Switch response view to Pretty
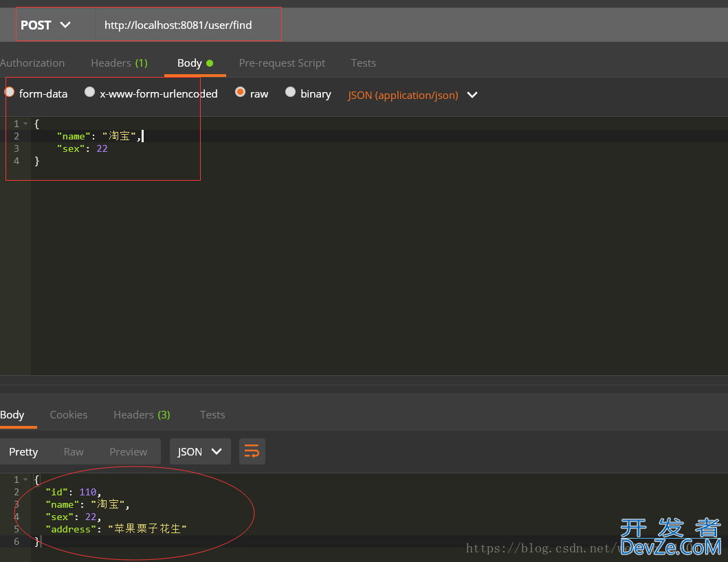The image size is (728, 562). [23, 452]
